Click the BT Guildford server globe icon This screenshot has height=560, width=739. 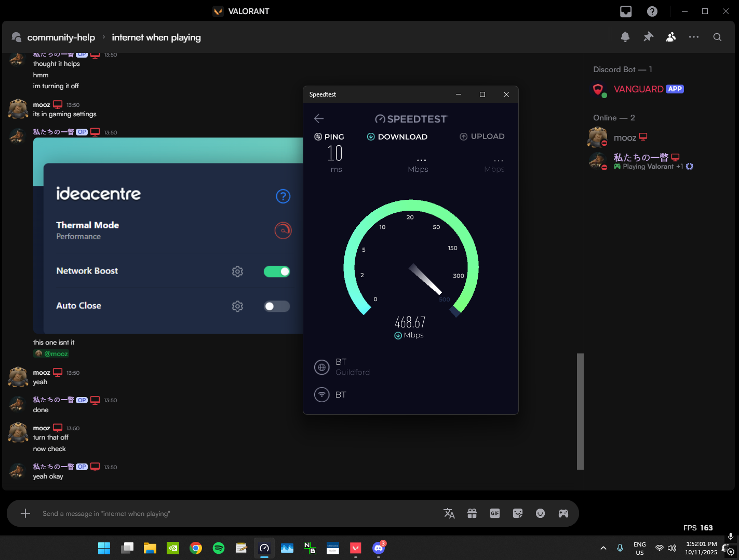tap(322, 367)
